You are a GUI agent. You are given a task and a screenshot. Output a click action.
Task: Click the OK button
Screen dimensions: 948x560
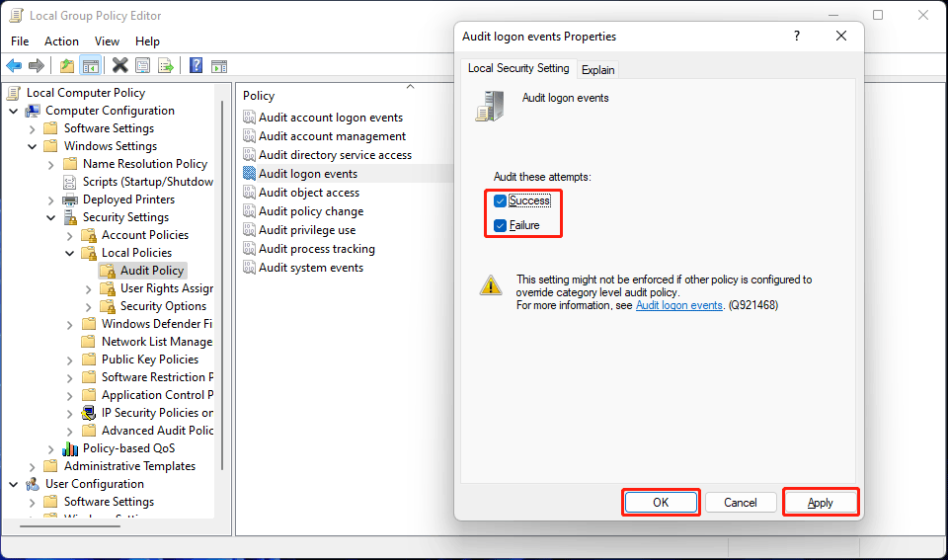point(661,503)
